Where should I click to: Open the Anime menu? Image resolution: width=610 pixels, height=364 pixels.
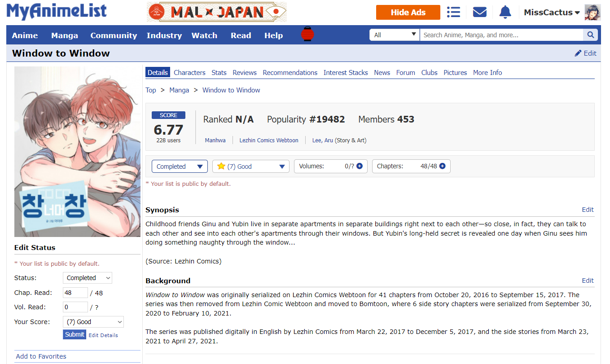25,35
